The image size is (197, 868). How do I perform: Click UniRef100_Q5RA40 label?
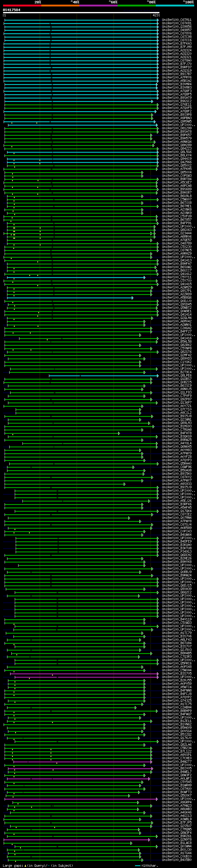click(x=176, y=464)
